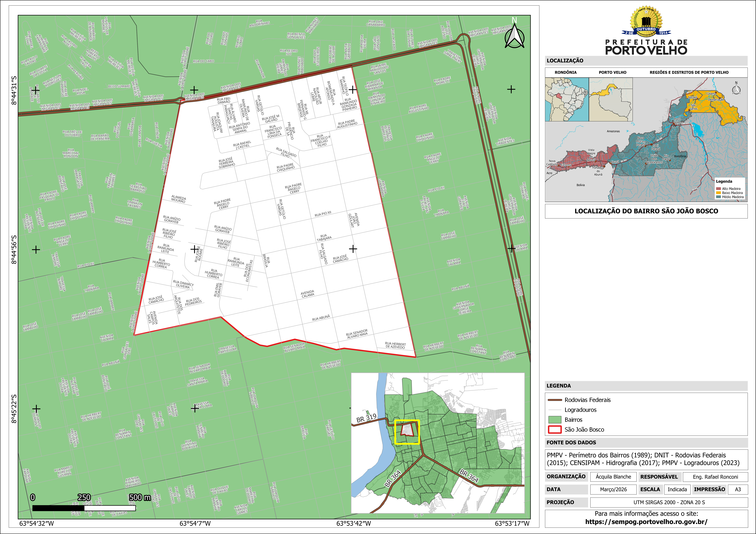Click the Logradouros gray line legend symbol

click(x=555, y=410)
